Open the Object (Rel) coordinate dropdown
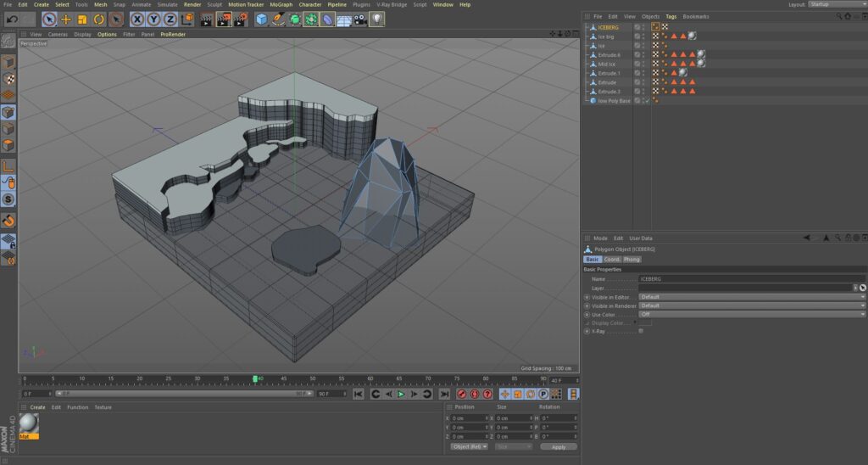The width and height of the screenshot is (868, 465). click(470, 446)
